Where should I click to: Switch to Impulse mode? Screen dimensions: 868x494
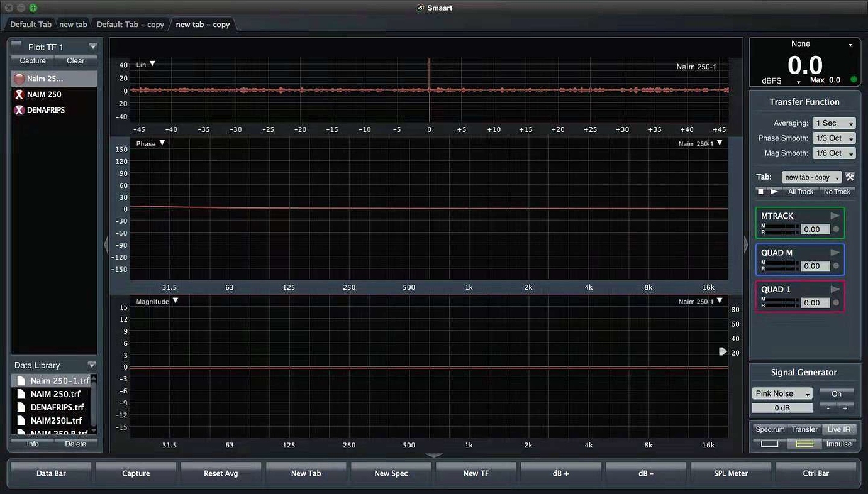(x=839, y=444)
